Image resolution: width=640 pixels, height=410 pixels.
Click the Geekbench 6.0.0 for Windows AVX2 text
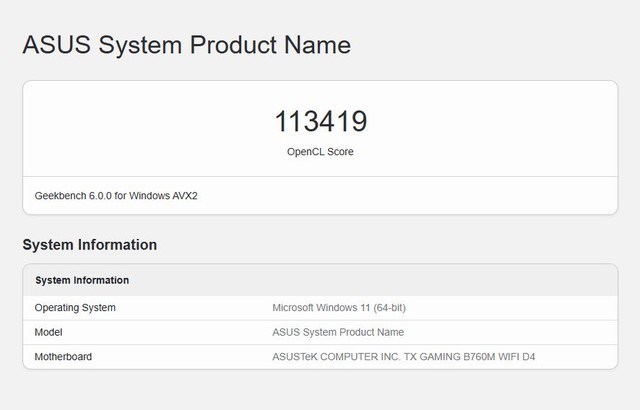click(x=116, y=195)
